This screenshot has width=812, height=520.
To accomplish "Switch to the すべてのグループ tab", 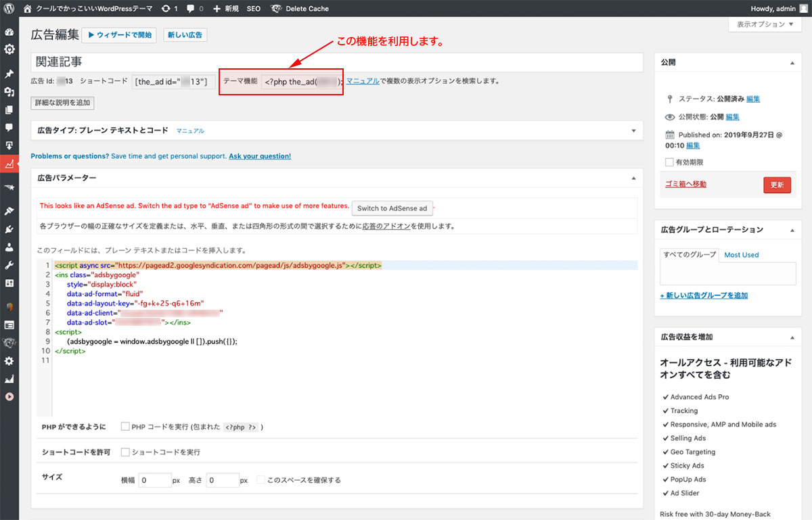I will click(688, 255).
